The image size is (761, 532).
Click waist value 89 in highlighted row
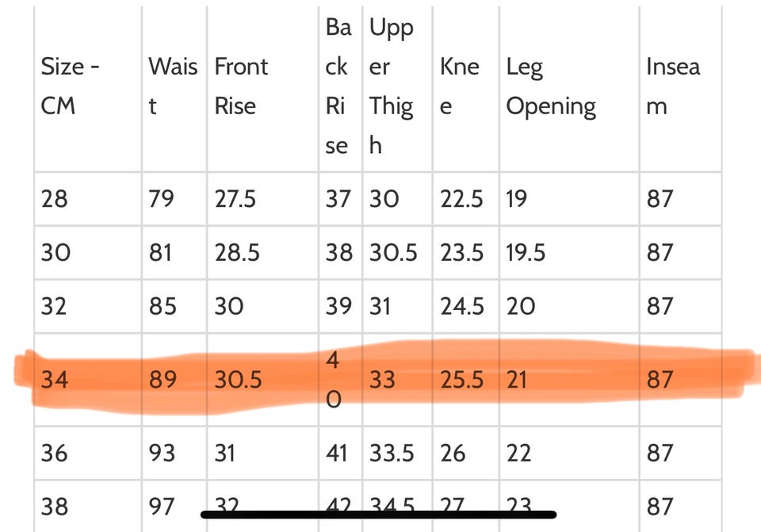point(163,380)
